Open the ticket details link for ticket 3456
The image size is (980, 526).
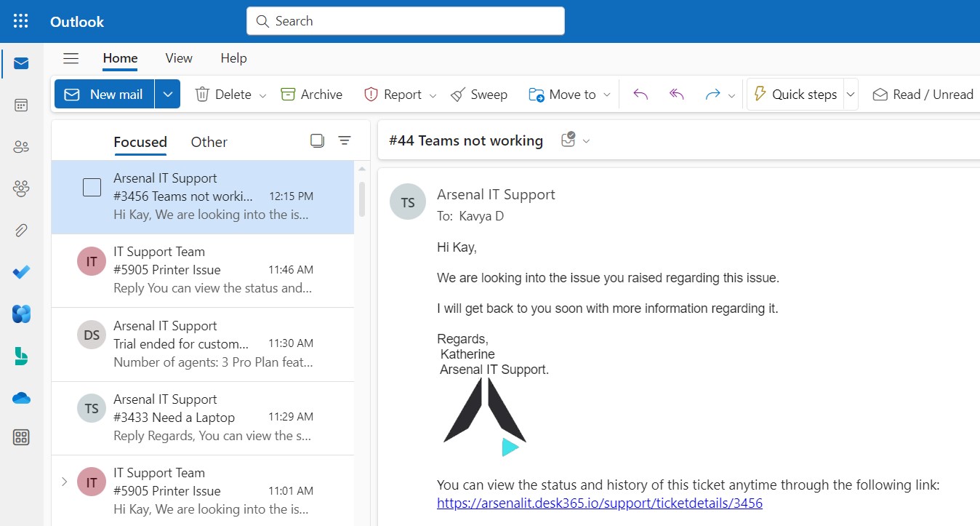click(599, 503)
